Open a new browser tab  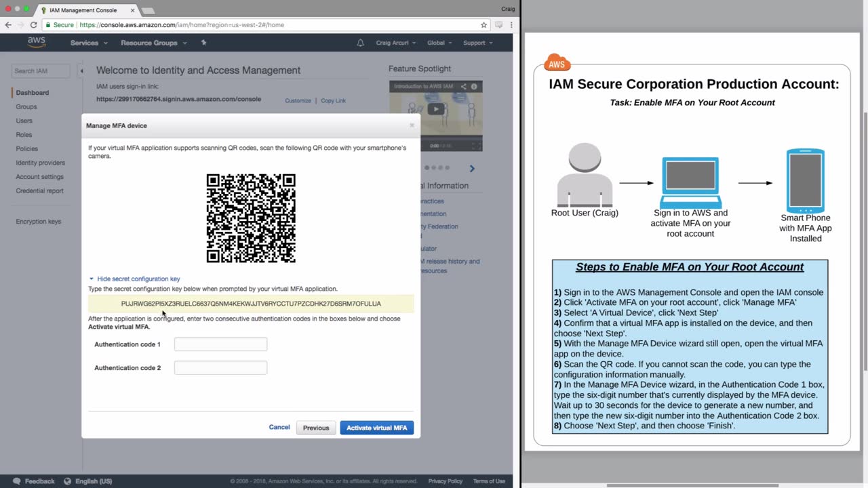tap(147, 11)
